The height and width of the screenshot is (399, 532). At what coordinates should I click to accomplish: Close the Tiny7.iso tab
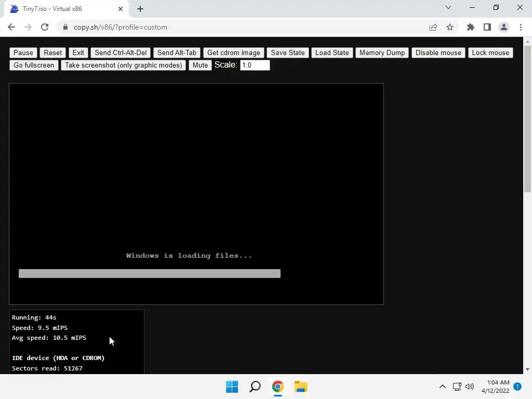121,9
